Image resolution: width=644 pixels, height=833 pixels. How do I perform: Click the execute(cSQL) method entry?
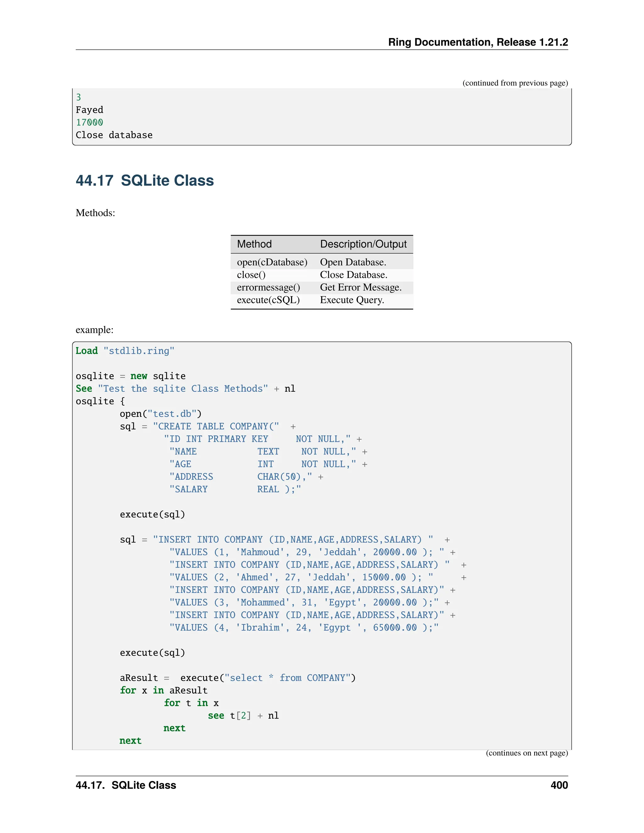pyautogui.click(x=268, y=300)
